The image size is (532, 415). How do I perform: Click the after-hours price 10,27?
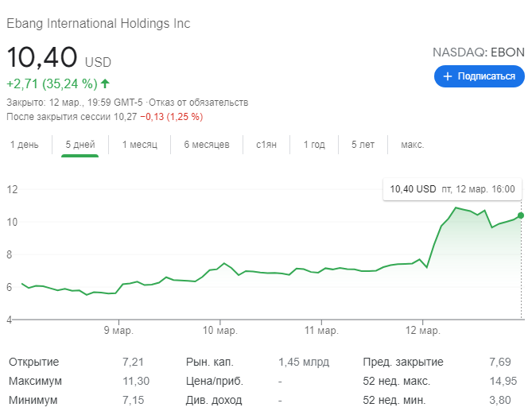[x=125, y=117]
